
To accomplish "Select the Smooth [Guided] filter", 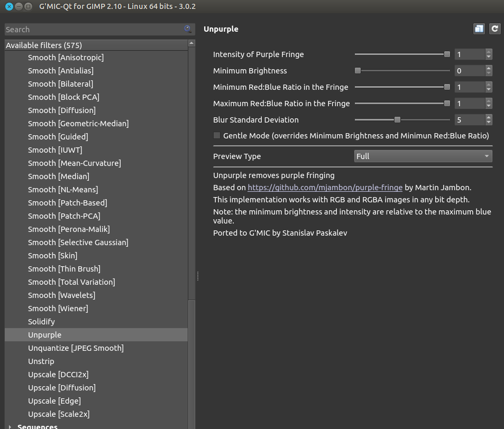I will coord(96,136).
